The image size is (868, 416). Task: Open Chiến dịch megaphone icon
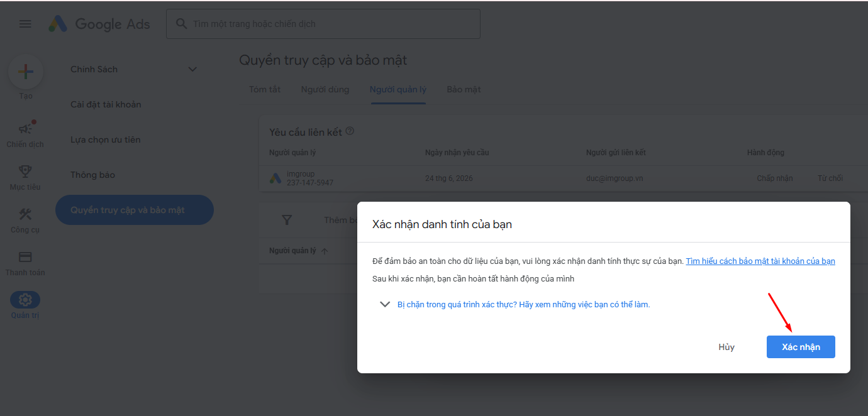coord(25,129)
